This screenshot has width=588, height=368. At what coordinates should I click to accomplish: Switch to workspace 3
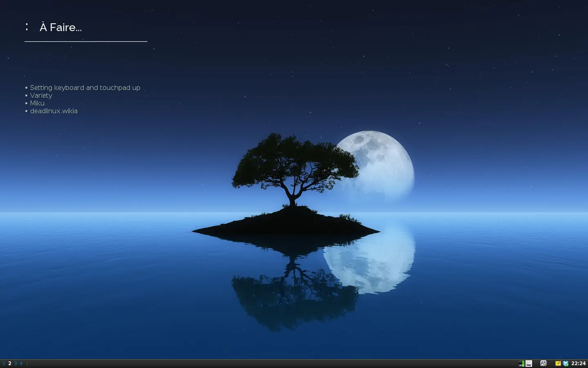pos(15,363)
